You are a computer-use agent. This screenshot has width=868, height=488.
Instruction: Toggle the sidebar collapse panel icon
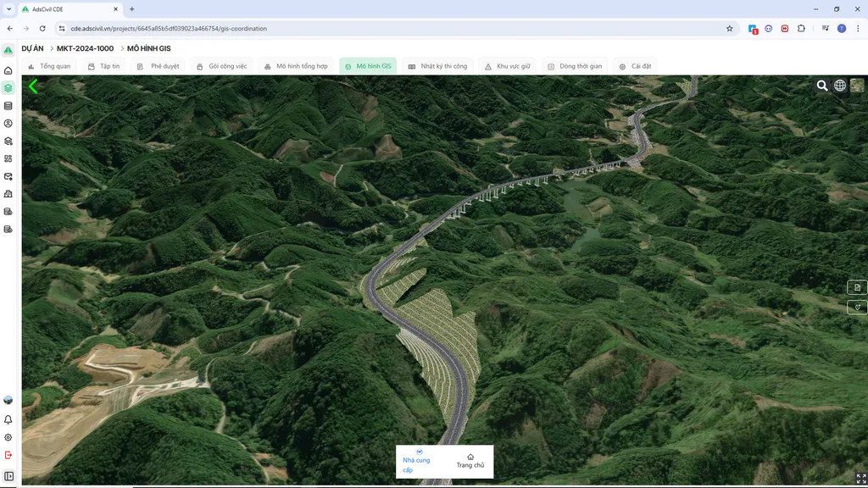[x=8, y=476]
